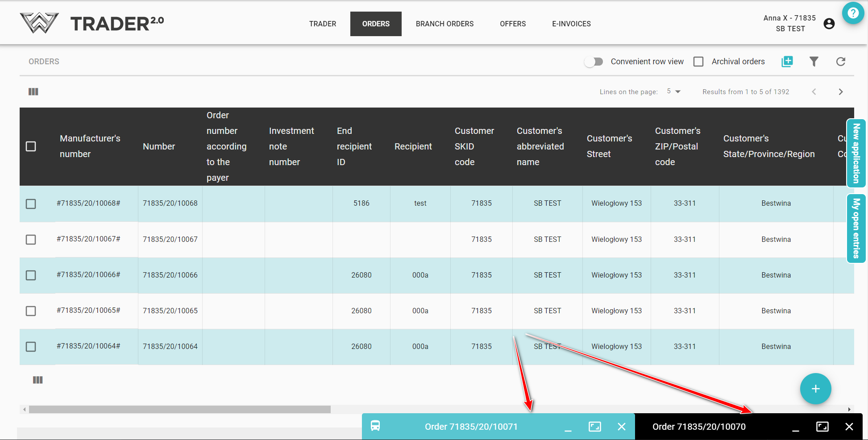Open the E-Invoices tab

(571, 24)
